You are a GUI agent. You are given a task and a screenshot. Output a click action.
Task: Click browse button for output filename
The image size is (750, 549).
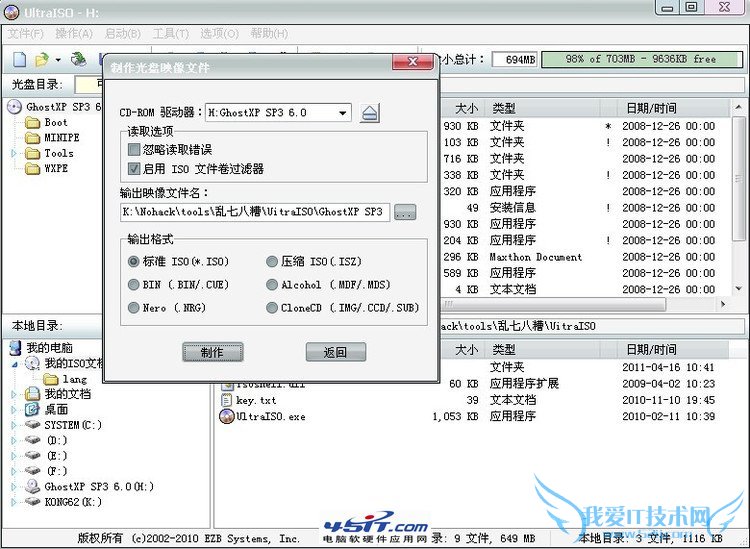(405, 212)
